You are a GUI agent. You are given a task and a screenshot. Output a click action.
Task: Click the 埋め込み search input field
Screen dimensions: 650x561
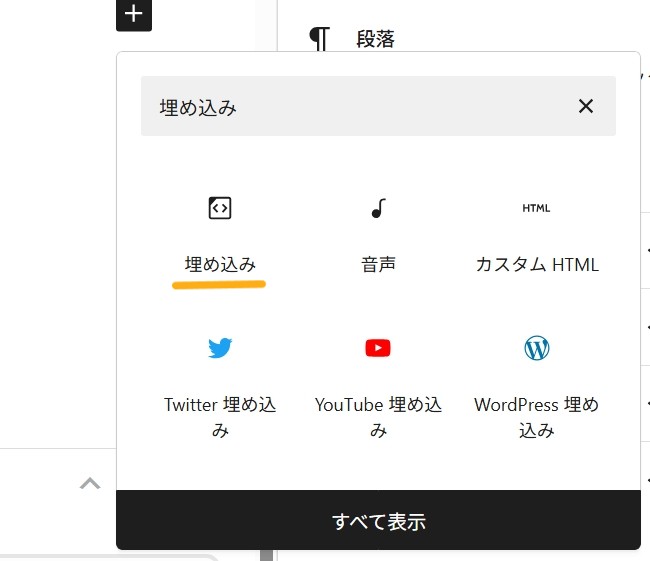pos(378,106)
